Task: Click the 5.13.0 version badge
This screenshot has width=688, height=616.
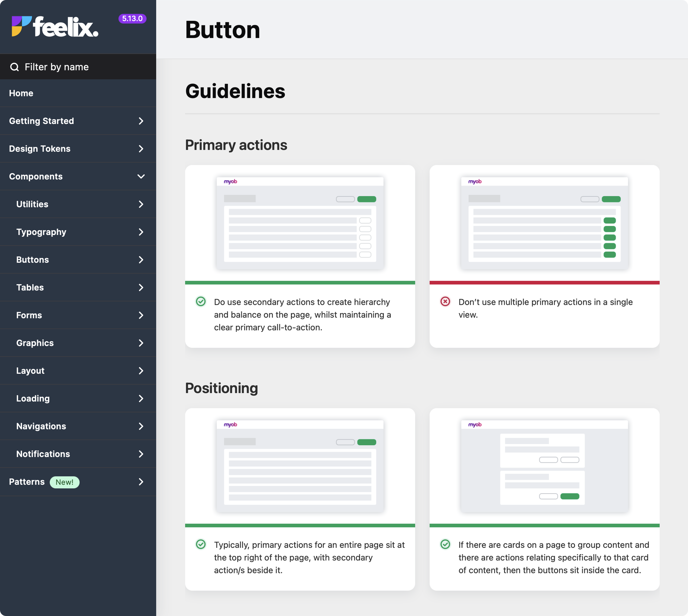Action: (x=132, y=19)
